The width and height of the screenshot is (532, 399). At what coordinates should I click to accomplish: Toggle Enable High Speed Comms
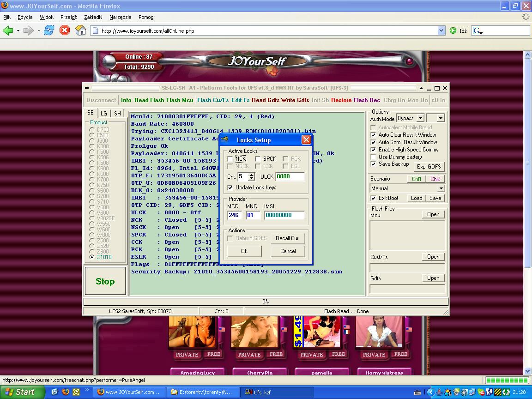pos(373,150)
